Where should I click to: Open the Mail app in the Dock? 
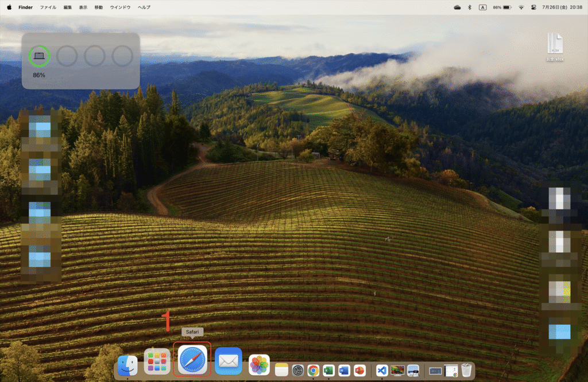pos(229,361)
